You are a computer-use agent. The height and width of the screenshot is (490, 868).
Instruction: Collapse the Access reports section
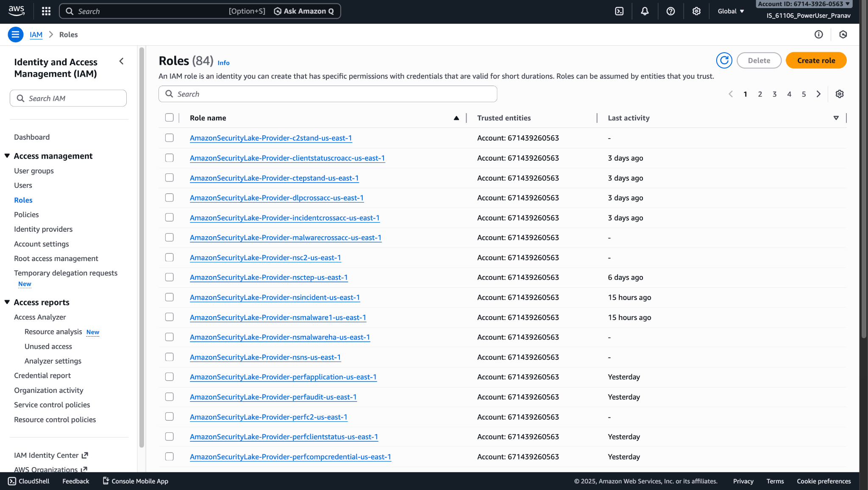7,302
